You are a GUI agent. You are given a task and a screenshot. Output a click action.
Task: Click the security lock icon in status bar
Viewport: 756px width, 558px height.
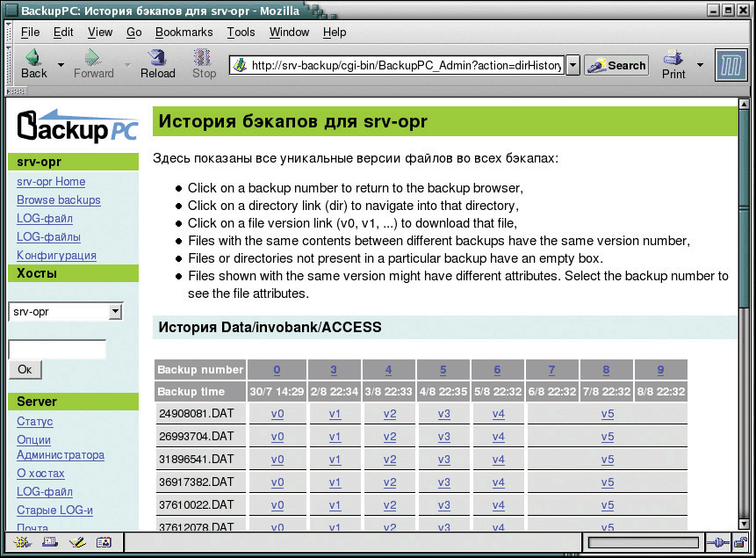click(740, 542)
